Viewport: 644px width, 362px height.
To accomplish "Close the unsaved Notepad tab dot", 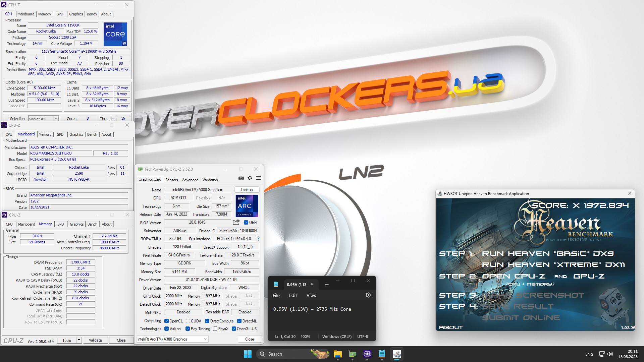I will point(312,284).
